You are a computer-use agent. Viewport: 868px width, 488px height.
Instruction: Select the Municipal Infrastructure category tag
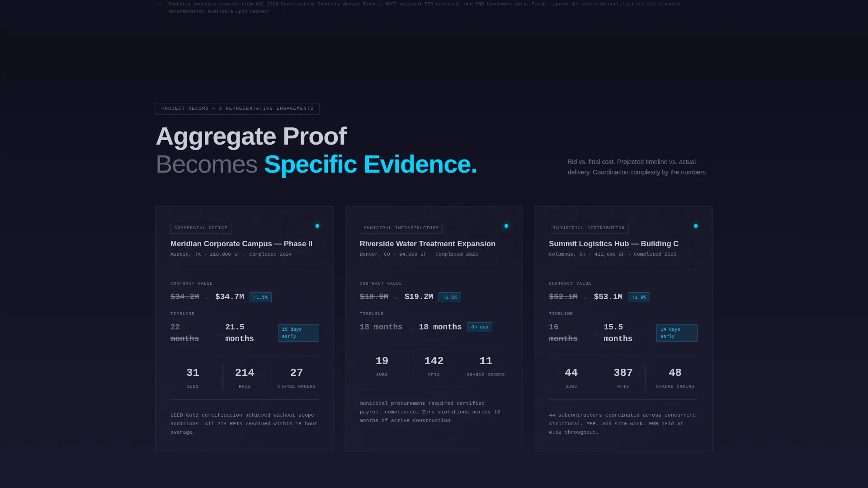401,228
